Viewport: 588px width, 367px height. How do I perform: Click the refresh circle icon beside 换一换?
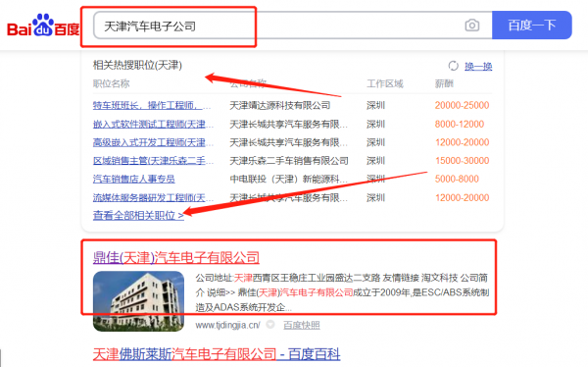point(453,66)
